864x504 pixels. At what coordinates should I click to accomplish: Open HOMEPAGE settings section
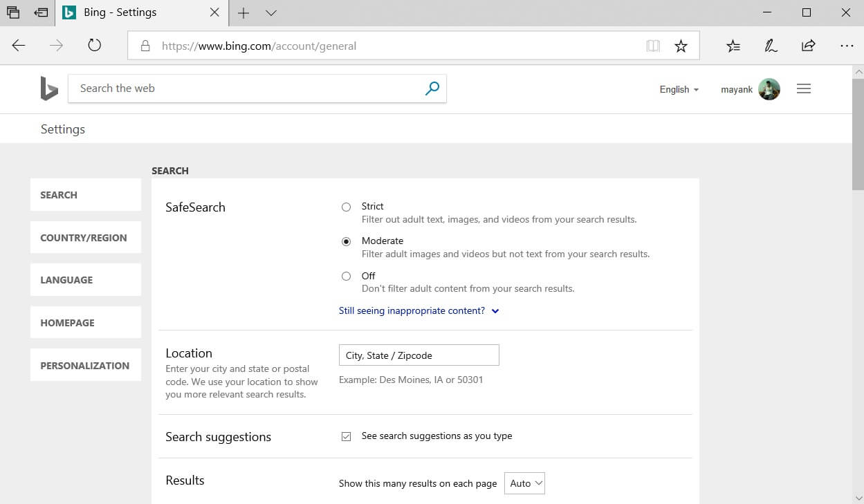pos(86,323)
